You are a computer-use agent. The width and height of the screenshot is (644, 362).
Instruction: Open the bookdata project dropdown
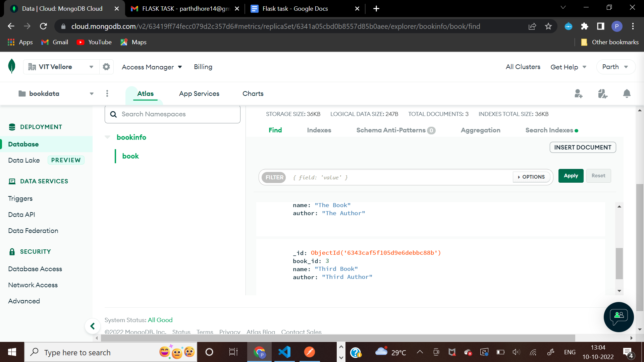[x=91, y=94]
